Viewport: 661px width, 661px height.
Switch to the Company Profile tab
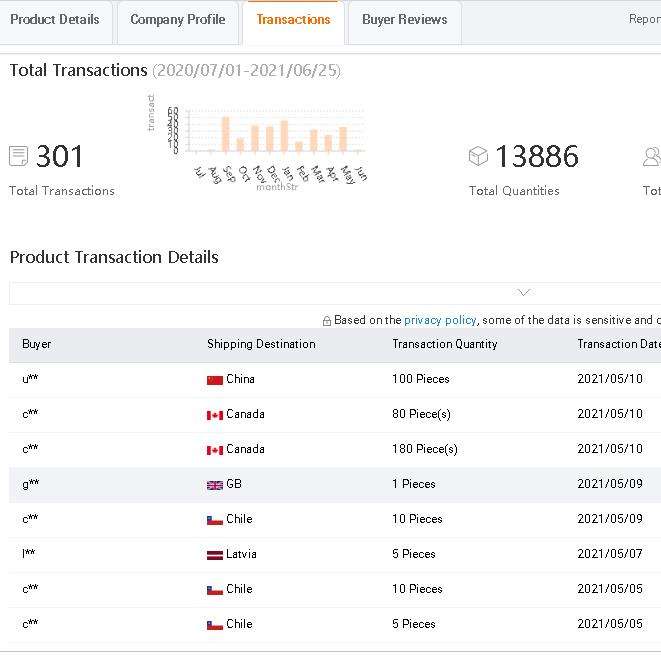tap(178, 20)
